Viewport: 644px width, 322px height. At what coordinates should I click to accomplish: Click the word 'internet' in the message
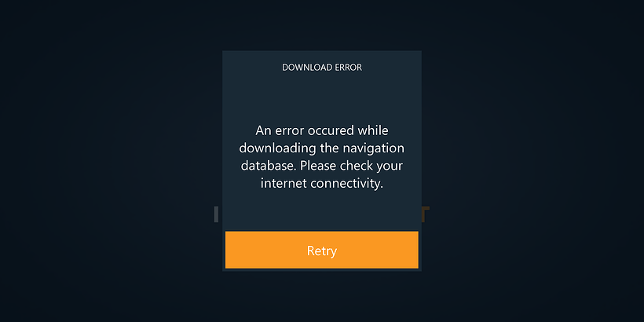(284, 184)
